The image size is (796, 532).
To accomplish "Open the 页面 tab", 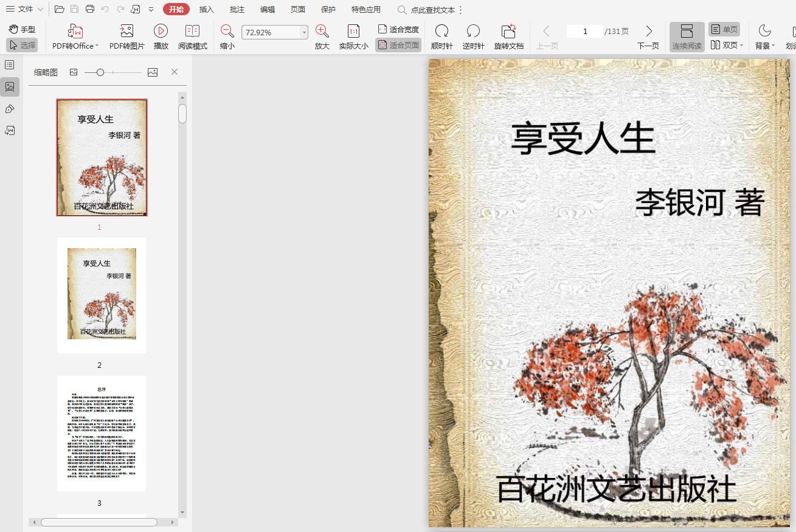I will point(298,10).
